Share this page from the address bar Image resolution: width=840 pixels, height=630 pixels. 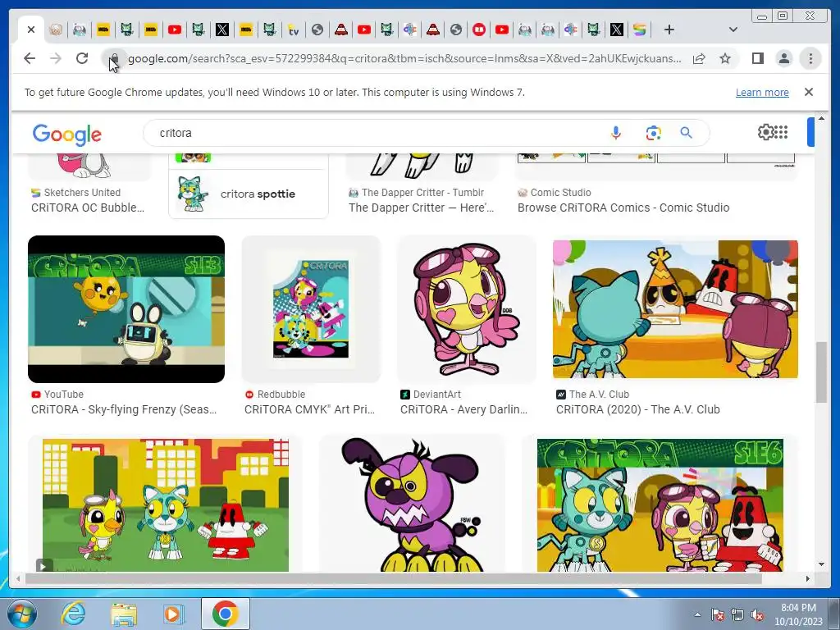pyautogui.click(x=699, y=58)
